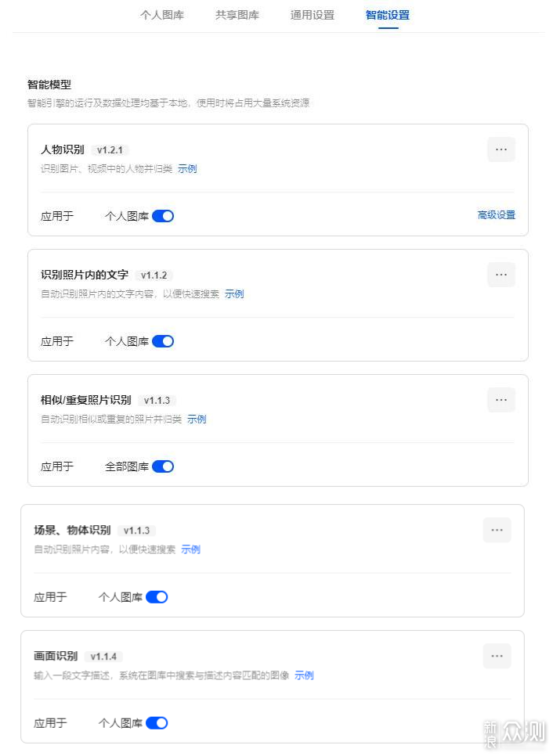Switch to the 共享图库 tab

point(237,15)
